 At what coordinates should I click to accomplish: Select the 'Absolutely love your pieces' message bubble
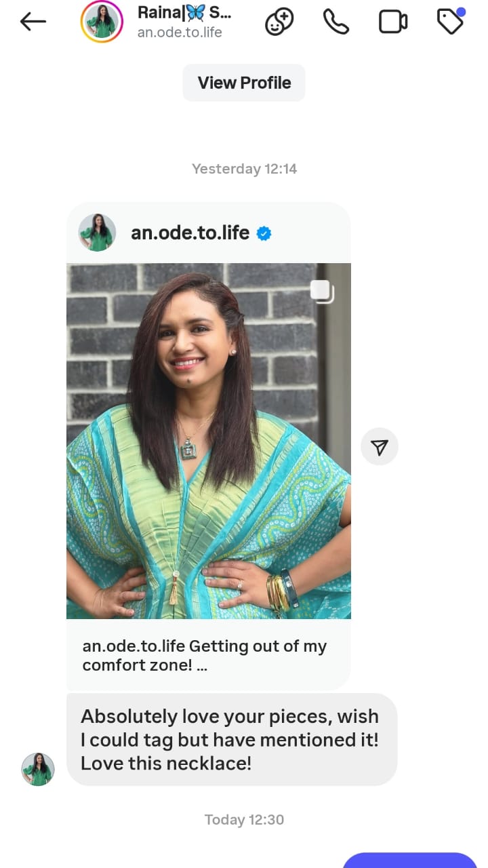(x=232, y=739)
